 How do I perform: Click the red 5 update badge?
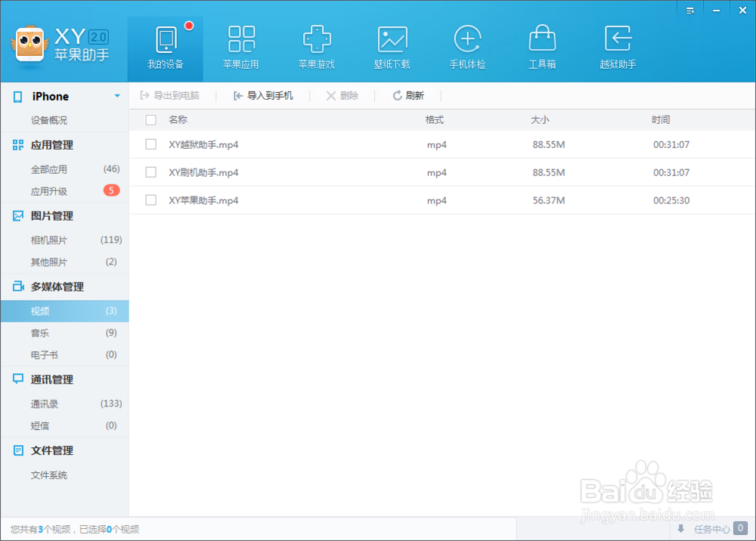111,190
